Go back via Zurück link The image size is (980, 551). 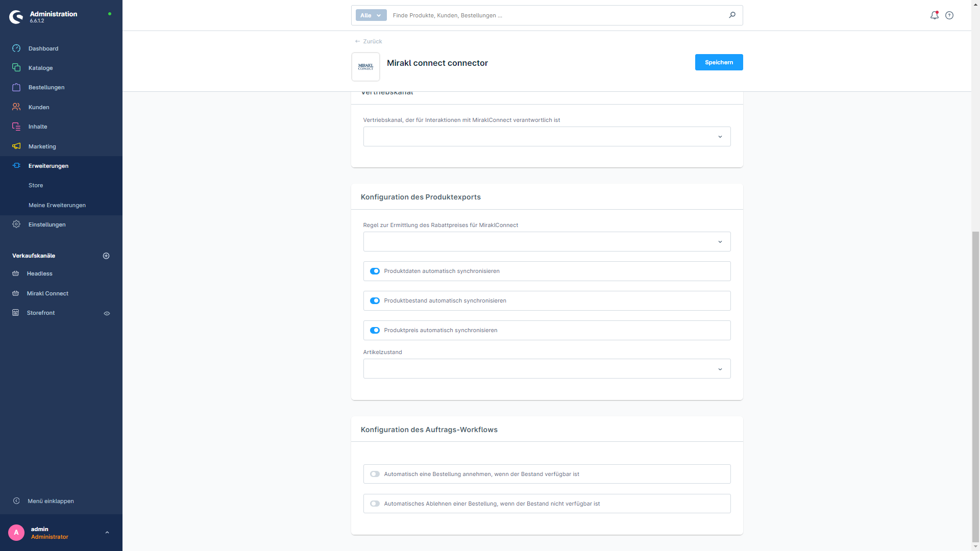(x=369, y=41)
